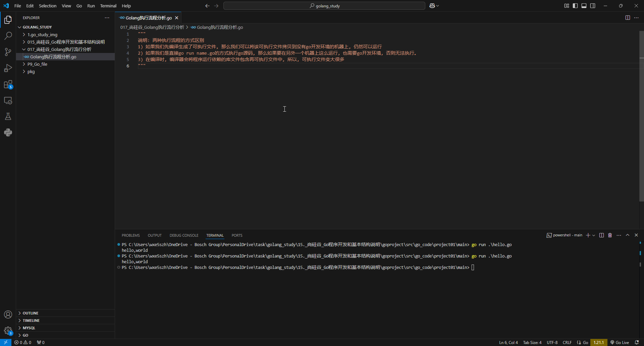Toggle secondary side bar visibility
The width and height of the screenshot is (644, 346).
coord(593,6)
